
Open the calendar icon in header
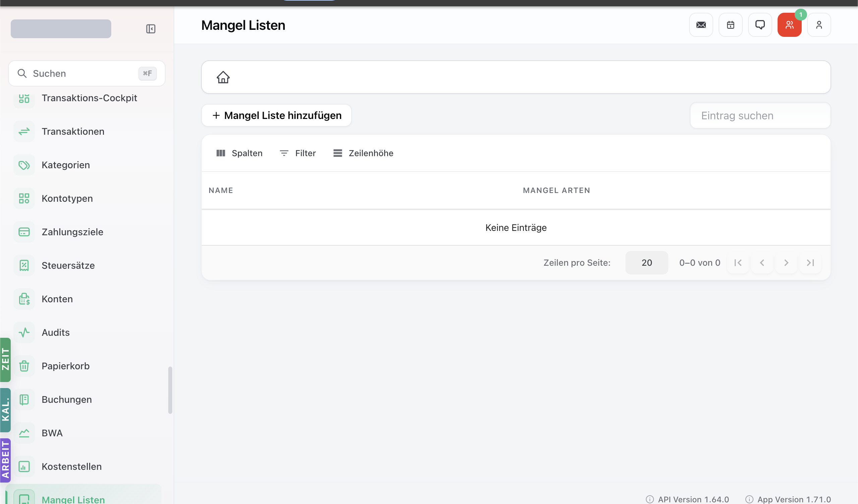[730, 25]
